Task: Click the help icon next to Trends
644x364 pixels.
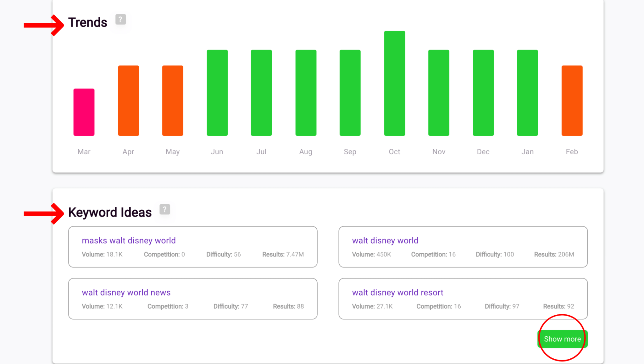Action: coord(120,19)
